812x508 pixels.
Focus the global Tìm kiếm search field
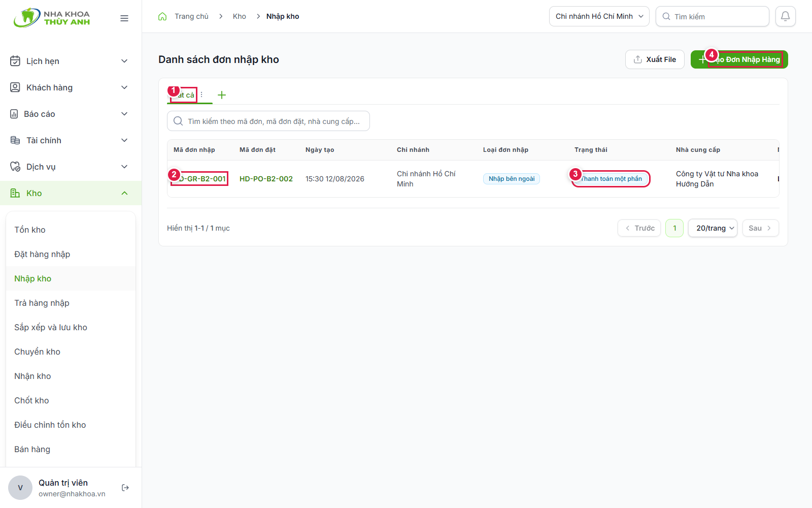tap(713, 16)
